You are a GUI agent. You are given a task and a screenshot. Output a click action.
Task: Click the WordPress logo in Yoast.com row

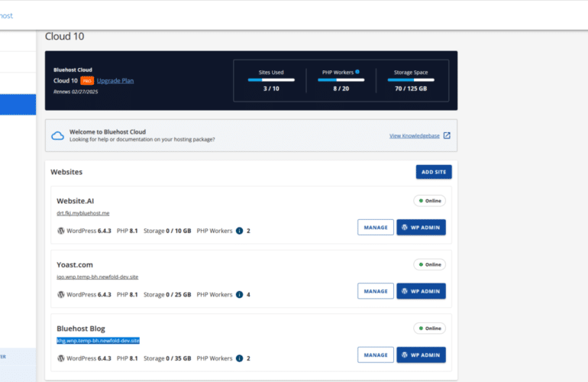coord(61,295)
